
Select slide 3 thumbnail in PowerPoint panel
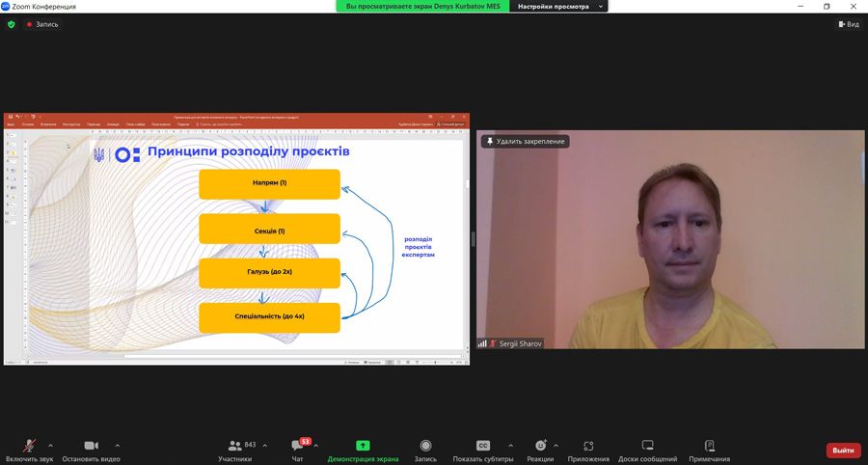point(13,152)
